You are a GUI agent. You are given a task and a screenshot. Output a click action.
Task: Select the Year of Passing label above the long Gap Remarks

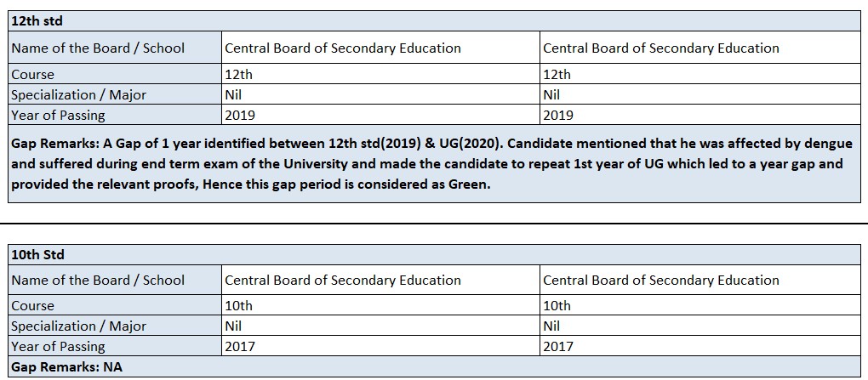click(x=58, y=116)
